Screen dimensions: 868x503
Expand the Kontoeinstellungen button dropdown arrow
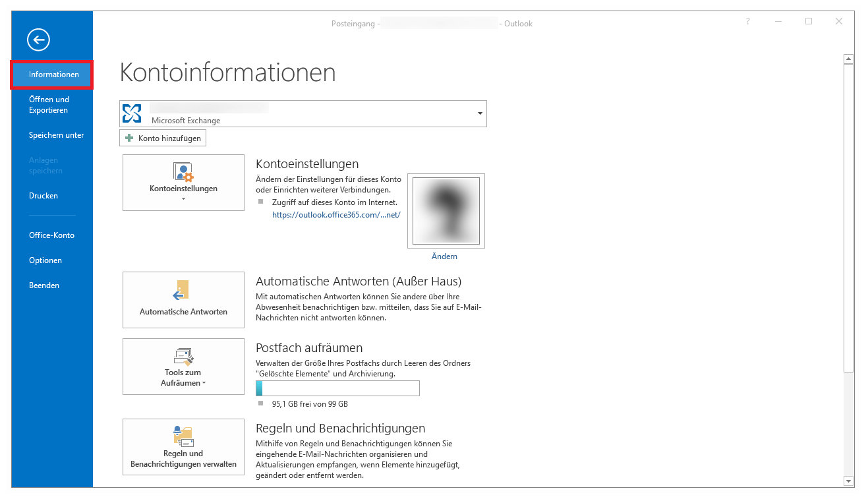tap(183, 198)
